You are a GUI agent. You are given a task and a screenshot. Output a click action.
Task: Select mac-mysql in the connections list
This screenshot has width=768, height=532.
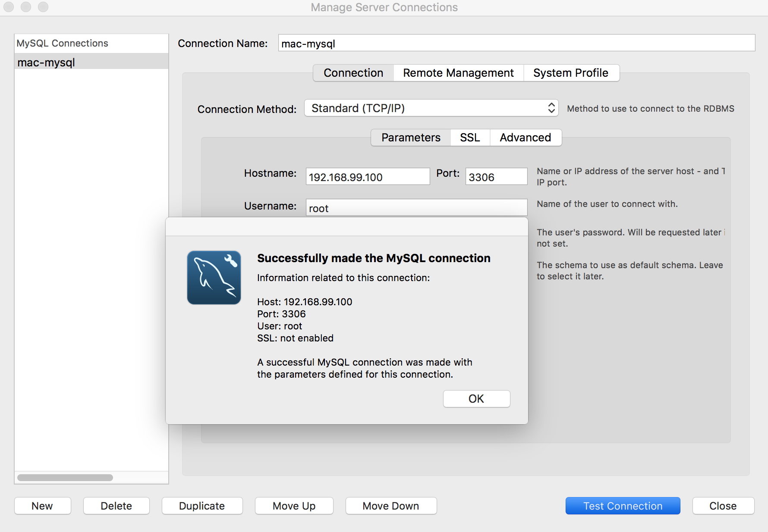coord(91,63)
